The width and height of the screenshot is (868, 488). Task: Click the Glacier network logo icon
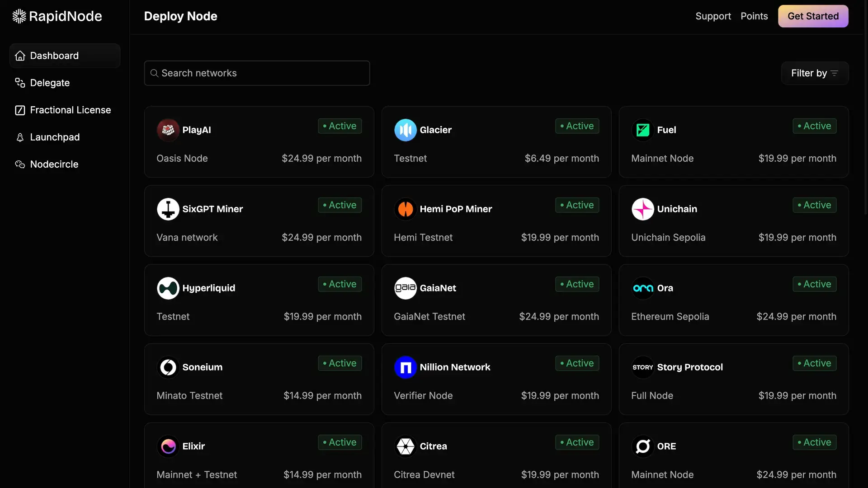[405, 130]
